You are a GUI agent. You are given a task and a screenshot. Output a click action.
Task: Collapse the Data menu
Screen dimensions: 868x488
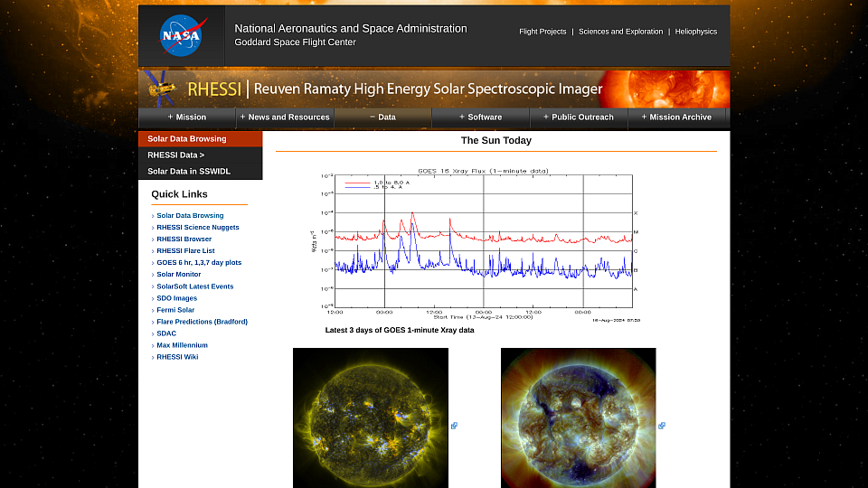tap(383, 117)
